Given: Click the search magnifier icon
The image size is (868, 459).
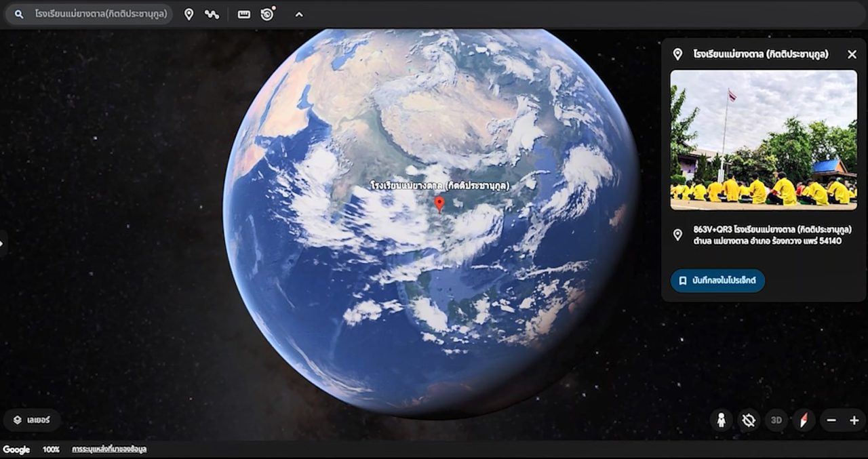Looking at the screenshot, I should [x=19, y=14].
